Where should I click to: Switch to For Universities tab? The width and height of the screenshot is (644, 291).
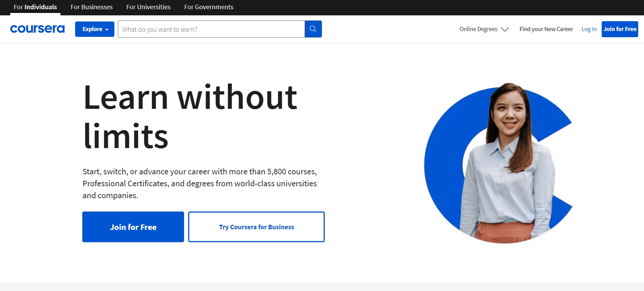coord(148,7)
